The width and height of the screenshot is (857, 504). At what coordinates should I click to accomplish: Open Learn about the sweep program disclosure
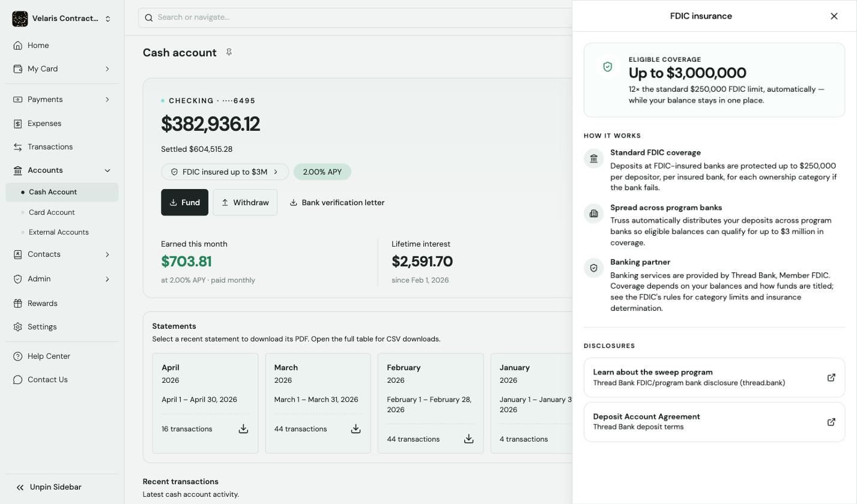pyautogui.click(x=714, y=377)
